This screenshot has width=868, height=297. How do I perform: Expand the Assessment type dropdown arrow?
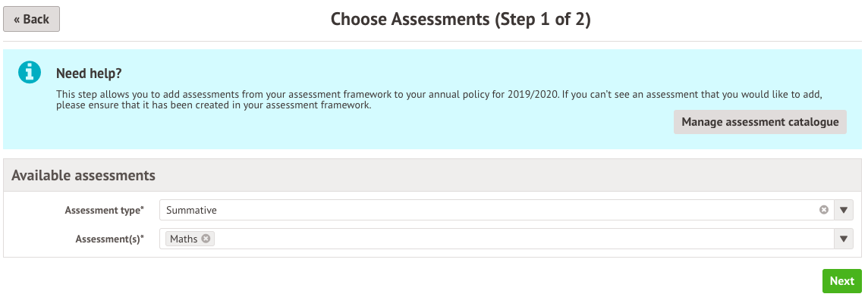click(844, 210)
